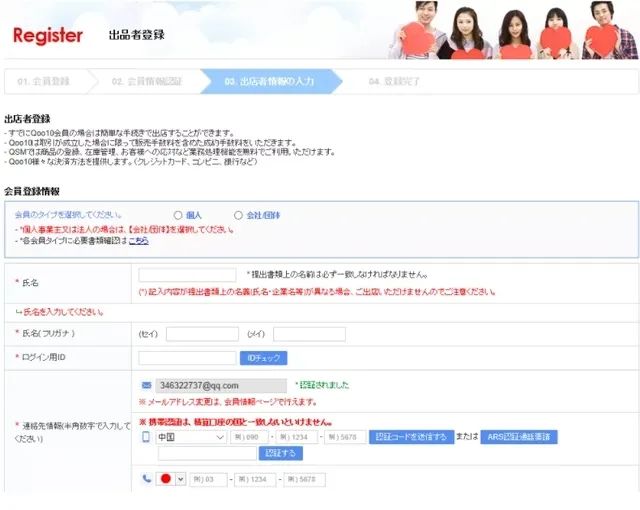Expand the flag country code dropdown
Image resolution: width=640 pixels, height=510 pixels.
click(x=181, y=479)
